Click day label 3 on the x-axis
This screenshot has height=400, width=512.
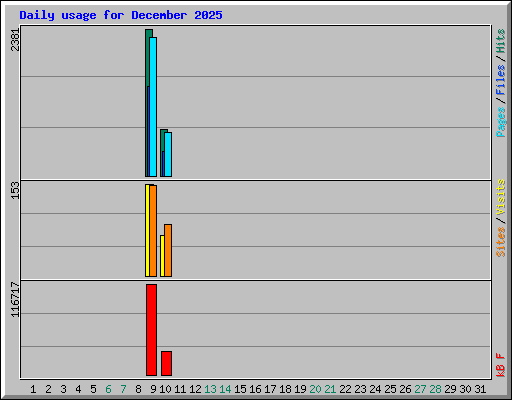point(63,389)
